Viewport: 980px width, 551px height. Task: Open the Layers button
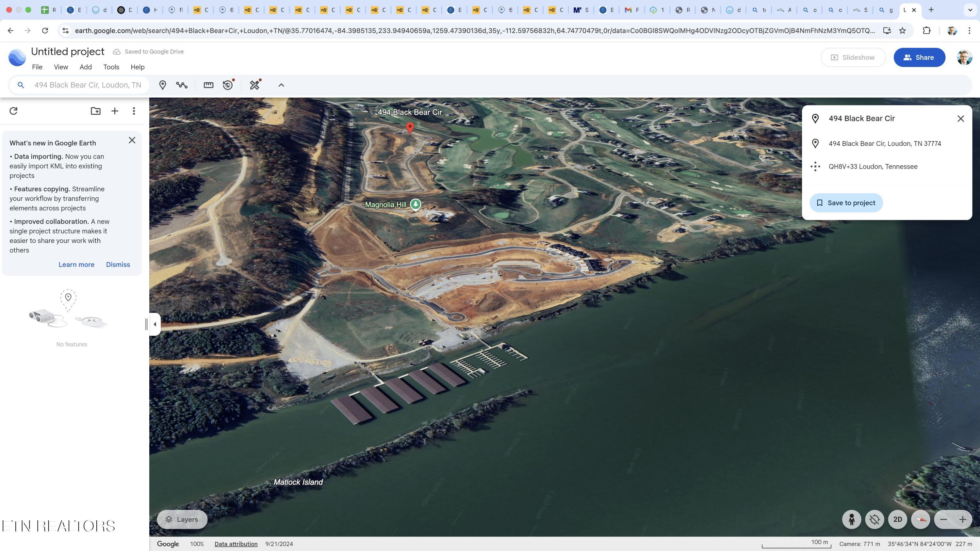(x=182, y=519)
